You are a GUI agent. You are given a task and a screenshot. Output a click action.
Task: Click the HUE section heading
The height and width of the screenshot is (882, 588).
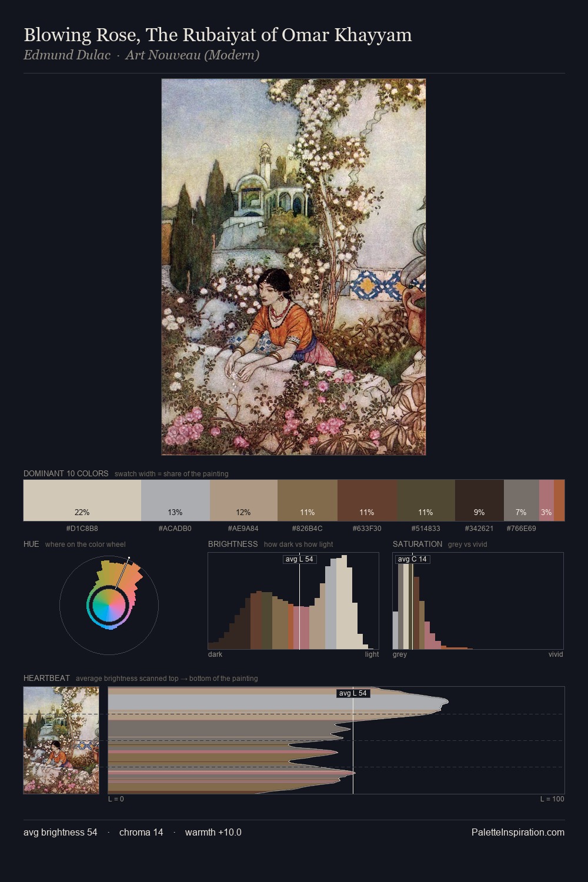pos(31,544)
